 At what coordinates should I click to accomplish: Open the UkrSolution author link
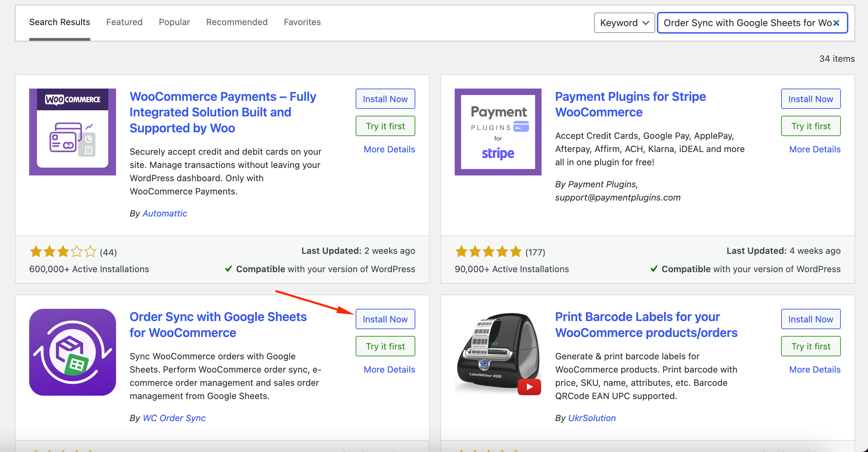point(592,418)
